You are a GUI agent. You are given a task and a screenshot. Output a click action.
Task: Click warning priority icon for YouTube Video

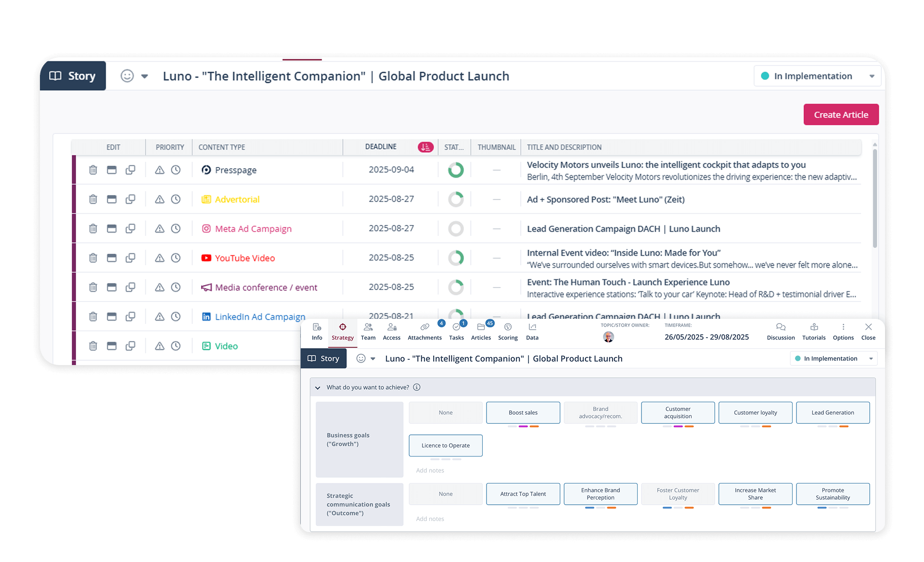point(159,258)
